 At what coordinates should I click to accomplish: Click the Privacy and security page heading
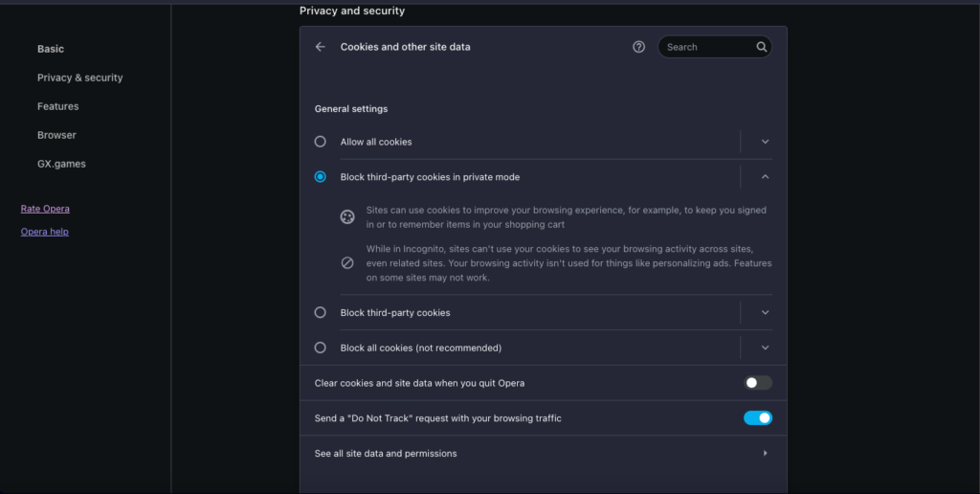pyautogui.click(x=352, y=11)
